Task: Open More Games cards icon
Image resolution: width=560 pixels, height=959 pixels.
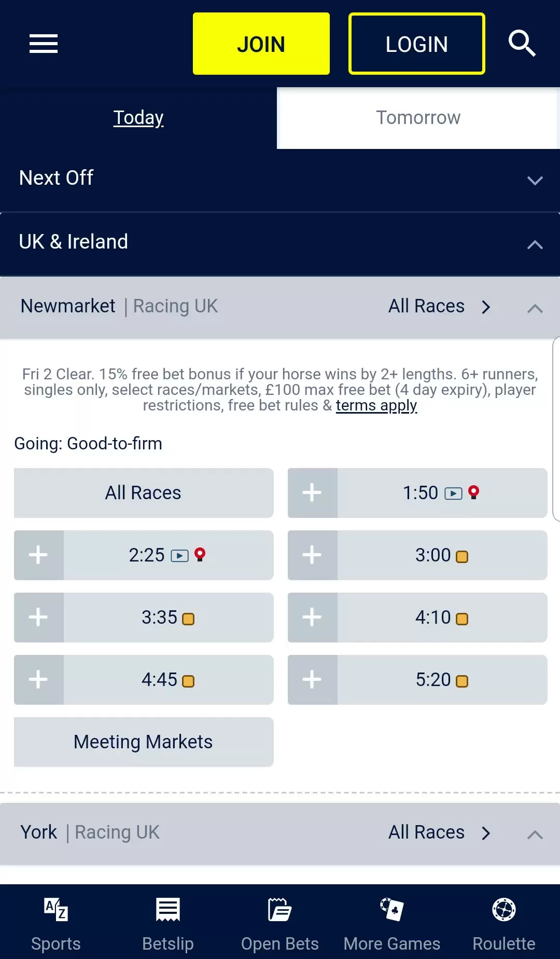Action: (392, 909)
